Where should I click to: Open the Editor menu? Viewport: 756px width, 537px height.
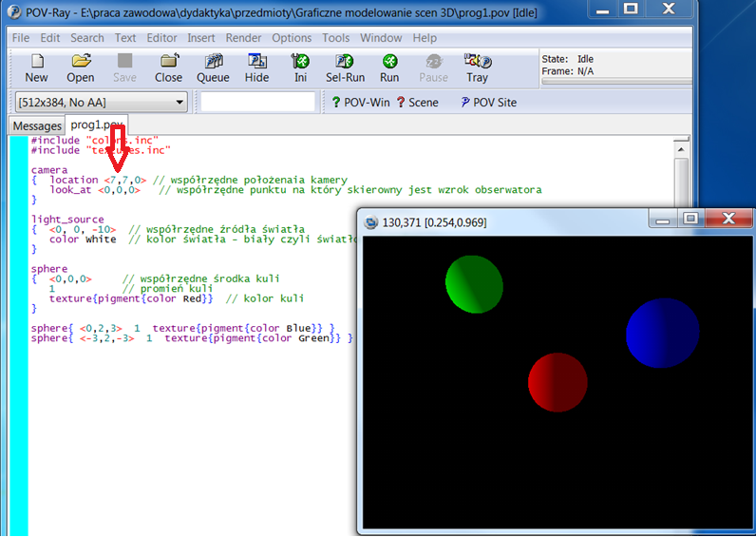click(162, 38)
